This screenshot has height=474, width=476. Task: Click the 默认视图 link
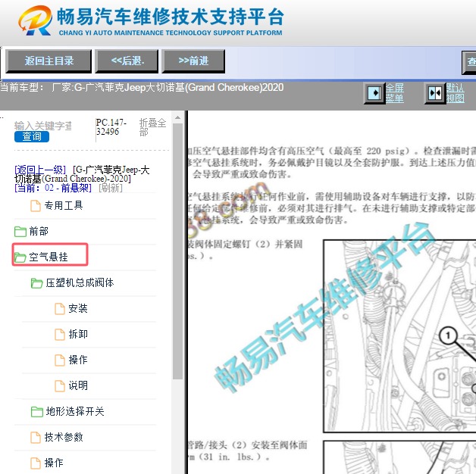click(455, 93)
